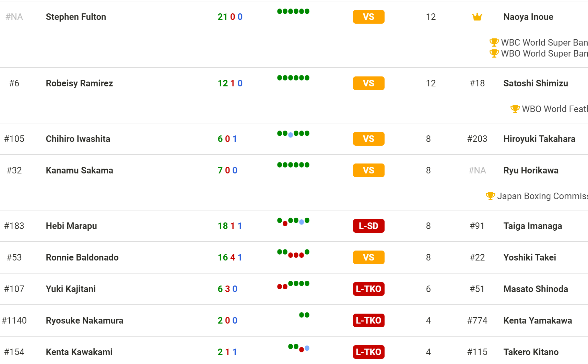The width and height of the screenshot is (588, 364).
Task: Click Stephen Fulton's last-six results dots
Action: tap(293, 11)
